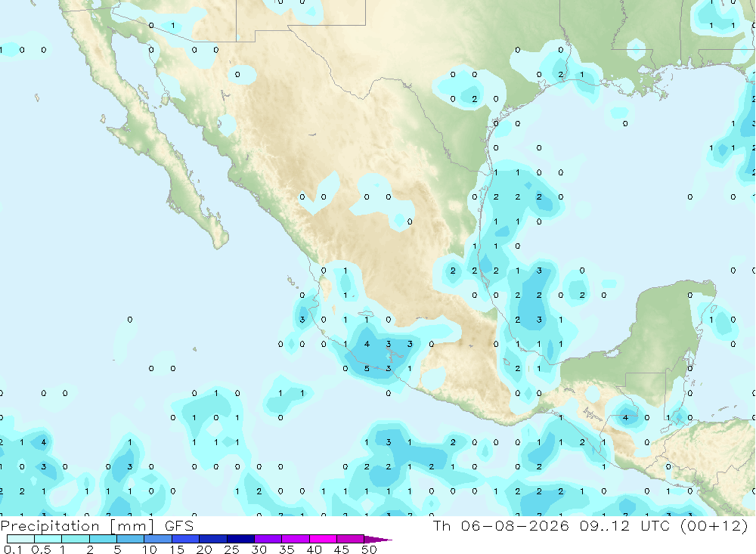Click the "40" legend scale label

pos(314,549)
